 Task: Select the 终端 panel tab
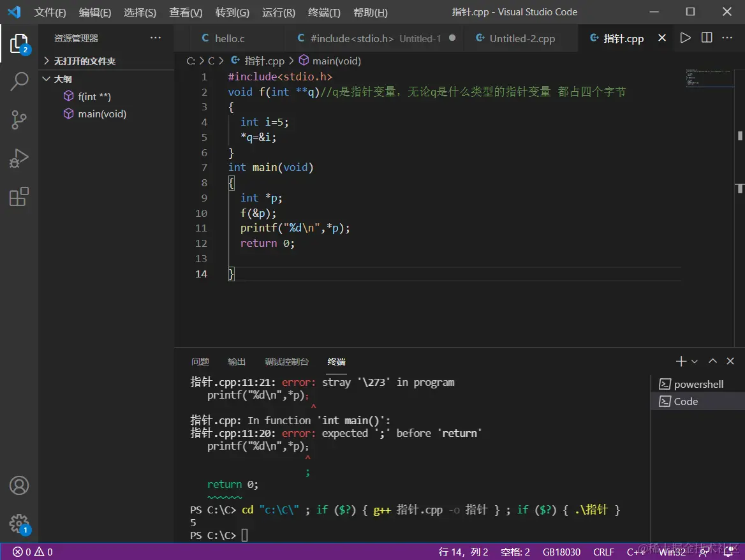336,362
